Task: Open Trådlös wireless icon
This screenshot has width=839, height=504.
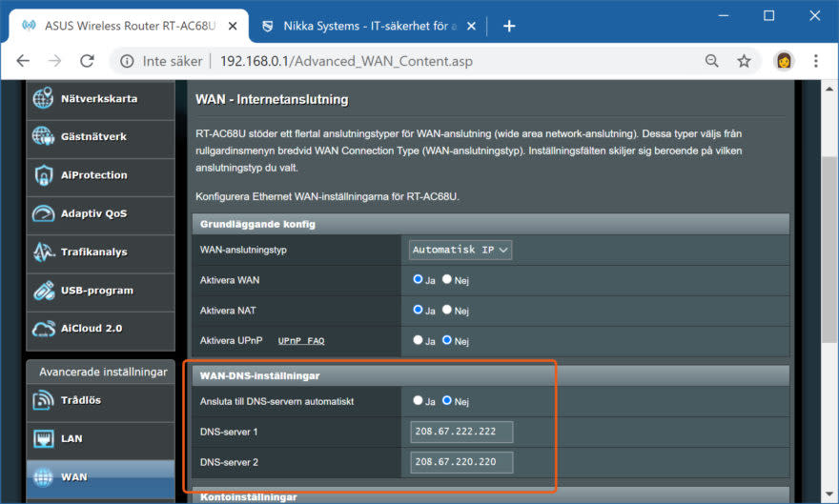Action: [43, 400]
